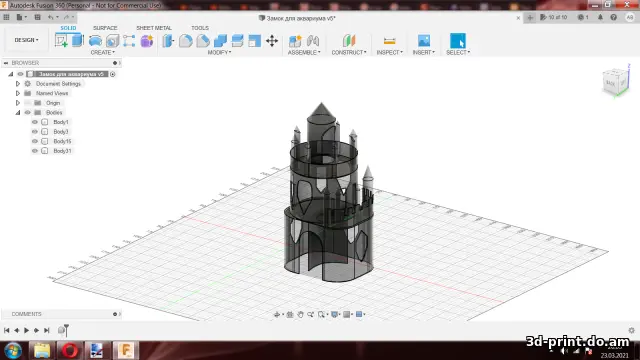Open the MODIFY dropdown menu

click(219, 53)
